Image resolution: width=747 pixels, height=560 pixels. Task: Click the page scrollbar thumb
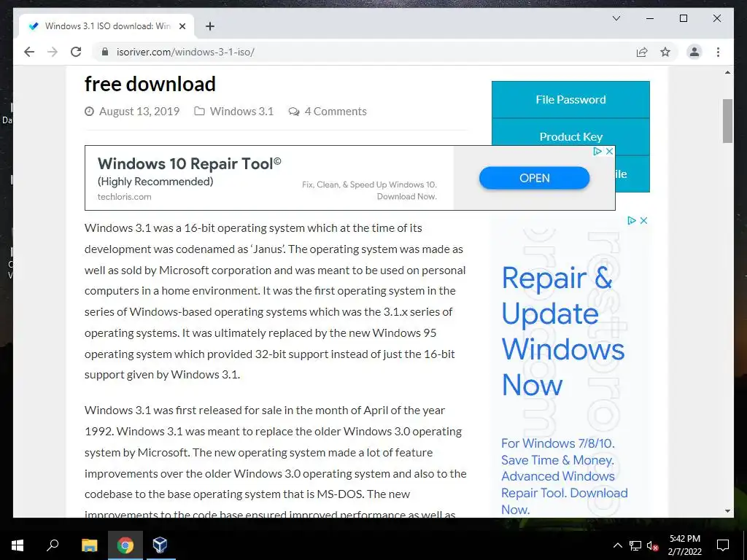727,121
